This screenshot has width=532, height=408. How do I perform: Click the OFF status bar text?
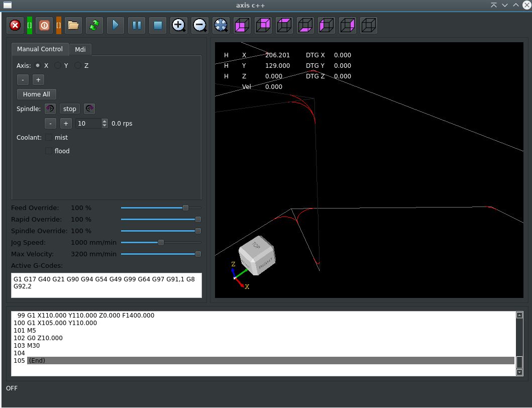(12, 388)
